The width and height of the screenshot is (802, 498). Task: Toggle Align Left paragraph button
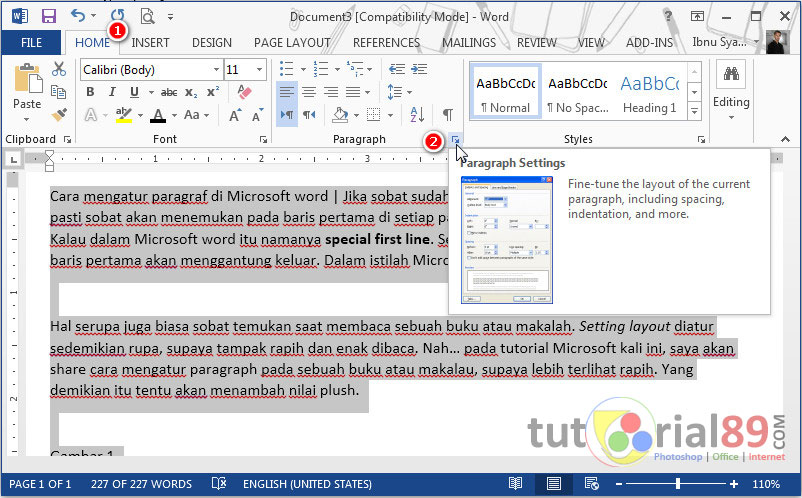[287, 92]
